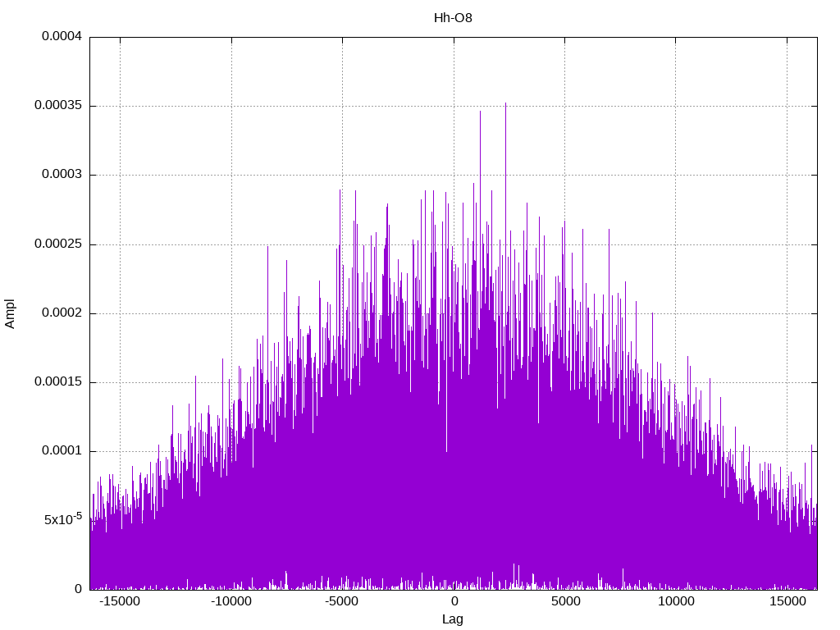Click the -15000 x-axis tick label

(120, 602)
